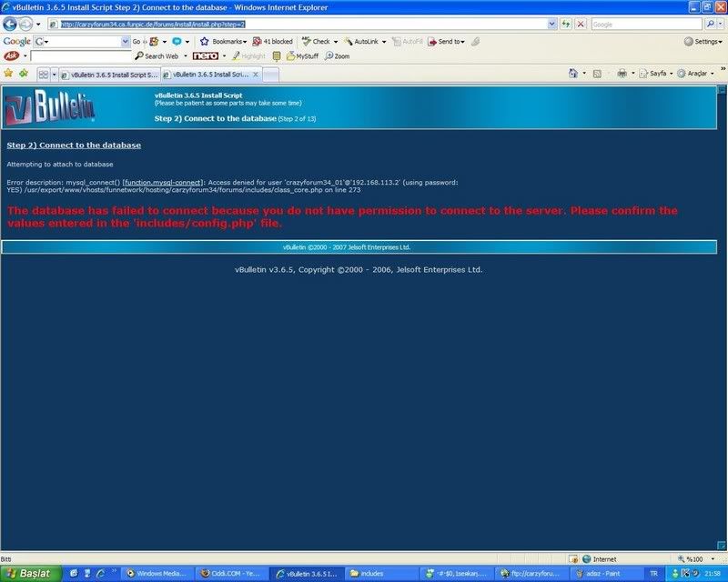Click the magnifier search button
Image resolution: width=728 pixels, height=582 pixels.
[710, 25]
